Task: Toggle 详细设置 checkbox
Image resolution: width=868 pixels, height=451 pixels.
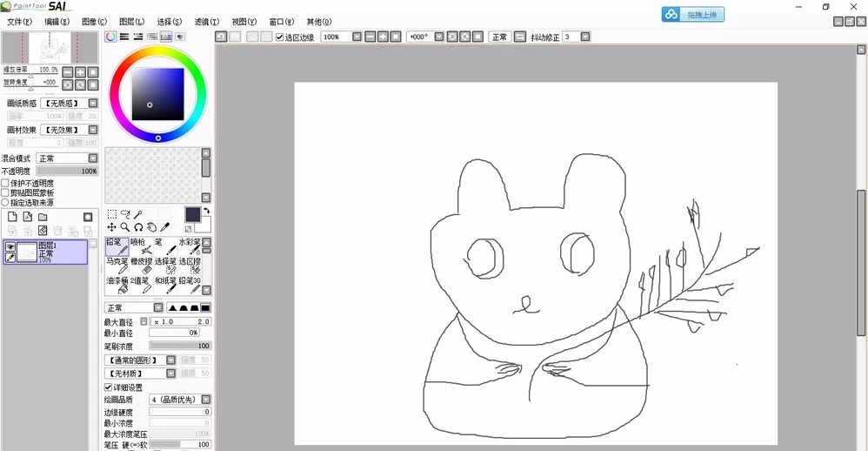Action: [x=108, y=387]
